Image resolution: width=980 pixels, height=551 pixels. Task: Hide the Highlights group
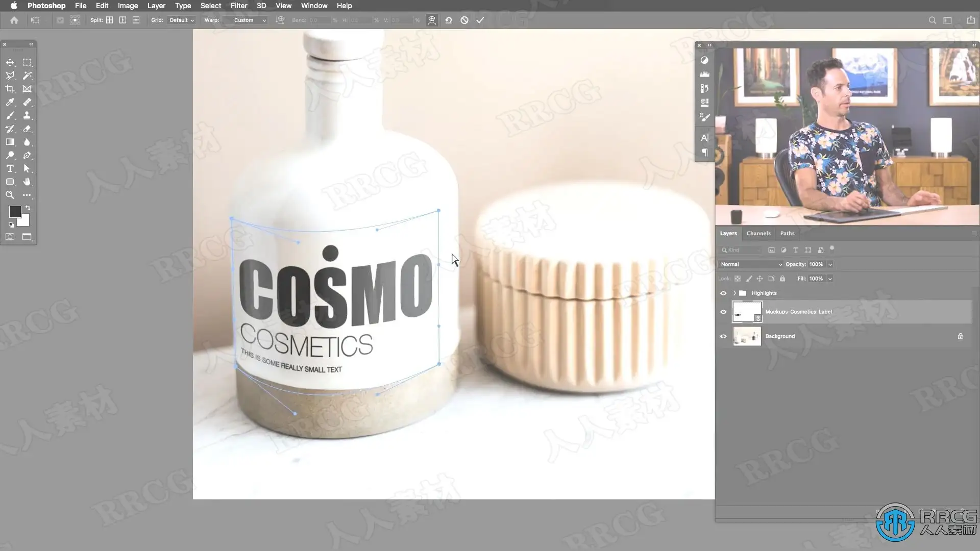(x=723, y=293)
